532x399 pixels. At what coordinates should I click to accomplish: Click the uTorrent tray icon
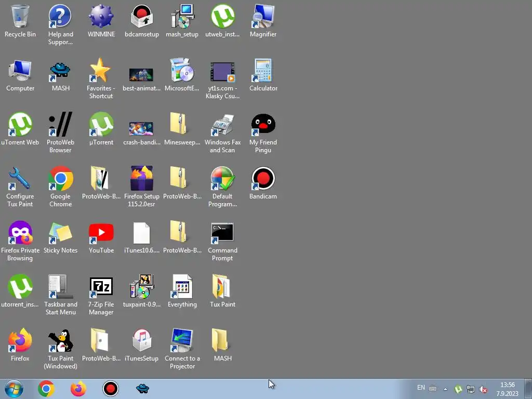tap(458, 389)
